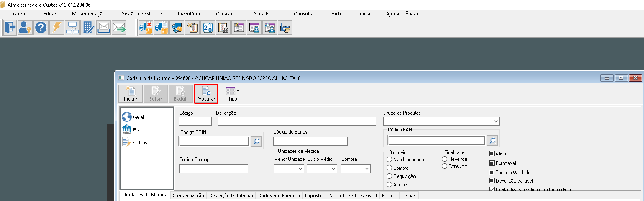Click the purple window person with gear icon
644x201 pixels.
tap(270, 28)
